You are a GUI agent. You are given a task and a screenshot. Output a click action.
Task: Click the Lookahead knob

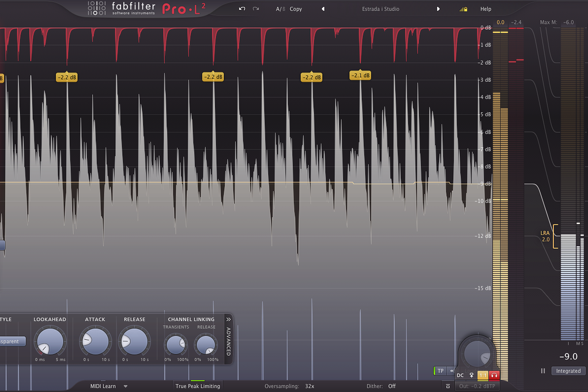[x=50, y=341]
